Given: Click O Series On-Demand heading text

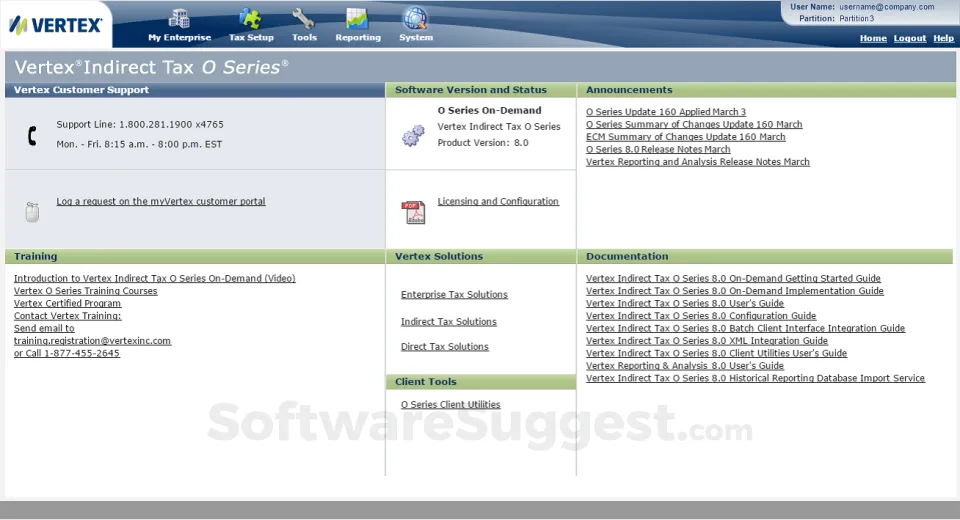Looking at the screenshot, I should [x=490, y=111].
